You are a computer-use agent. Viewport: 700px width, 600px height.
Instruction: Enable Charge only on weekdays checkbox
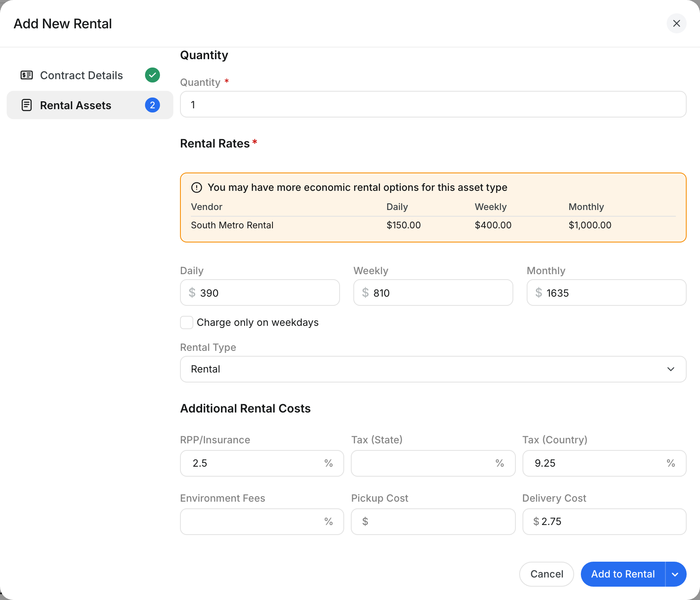[x=187, y=322]
